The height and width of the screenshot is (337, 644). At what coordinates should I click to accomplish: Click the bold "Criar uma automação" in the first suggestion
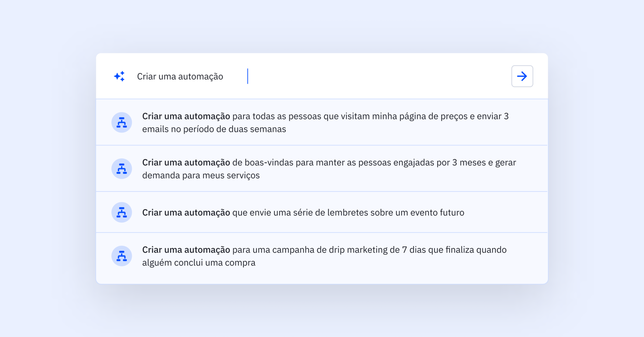point(186,116)
